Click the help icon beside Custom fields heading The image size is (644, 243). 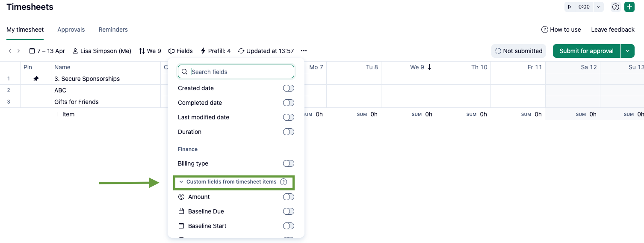pos(284,182)
